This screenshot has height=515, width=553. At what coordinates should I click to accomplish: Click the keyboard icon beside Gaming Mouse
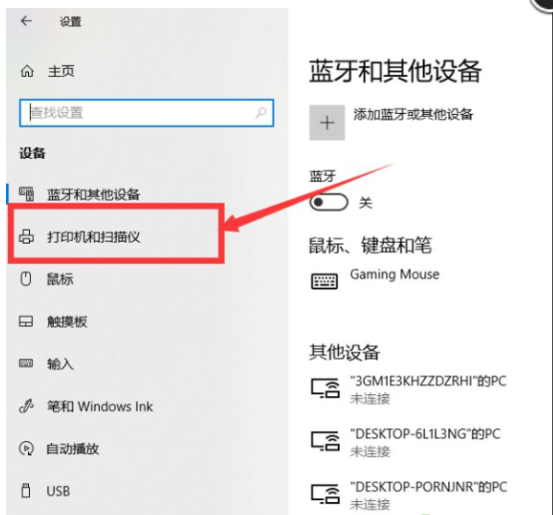pos(324,281)
